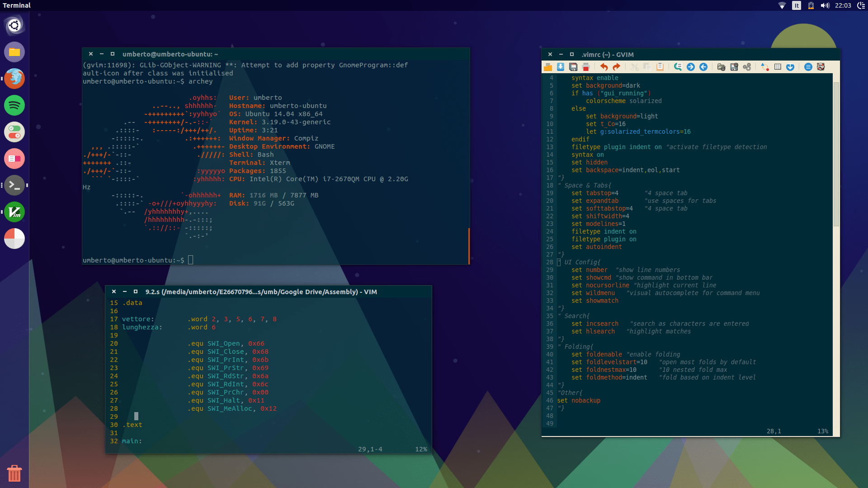Click the orange terminal scrollbar handle
Image resolution: width=868 pixels, height=488 pixels.
tap(469, 246)
